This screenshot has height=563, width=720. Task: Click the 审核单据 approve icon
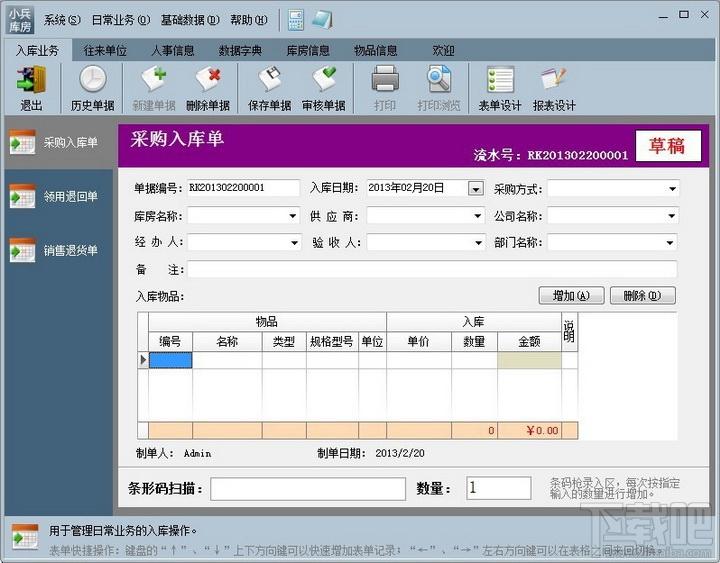point(324,79)
